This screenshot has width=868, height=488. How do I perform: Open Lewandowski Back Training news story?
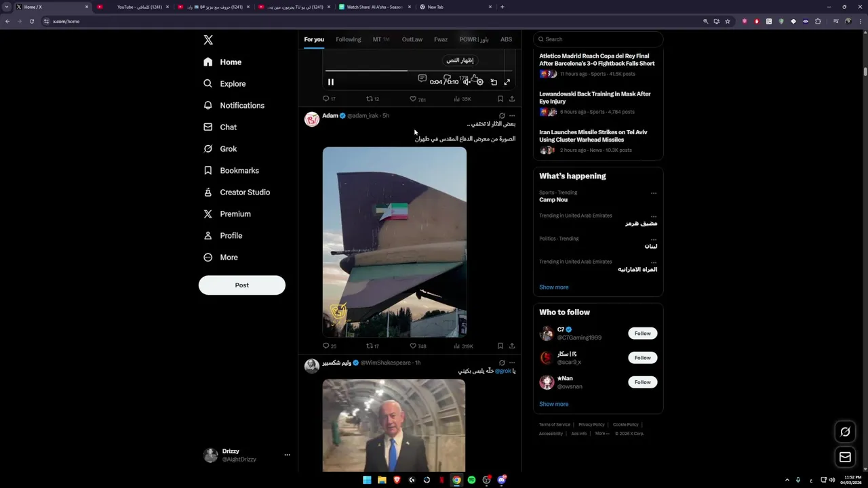tap(595, 98)
